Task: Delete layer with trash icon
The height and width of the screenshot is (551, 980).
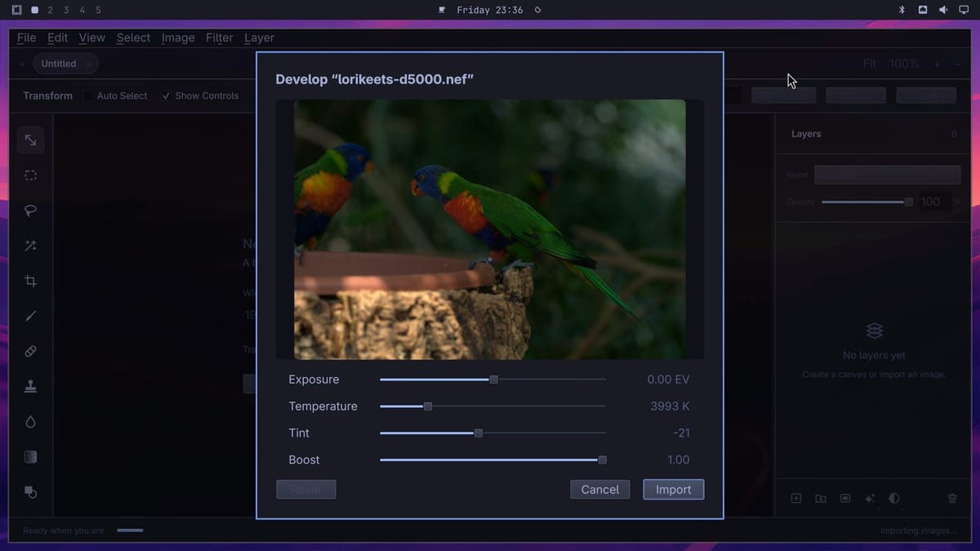Action: tap(952, 498)
